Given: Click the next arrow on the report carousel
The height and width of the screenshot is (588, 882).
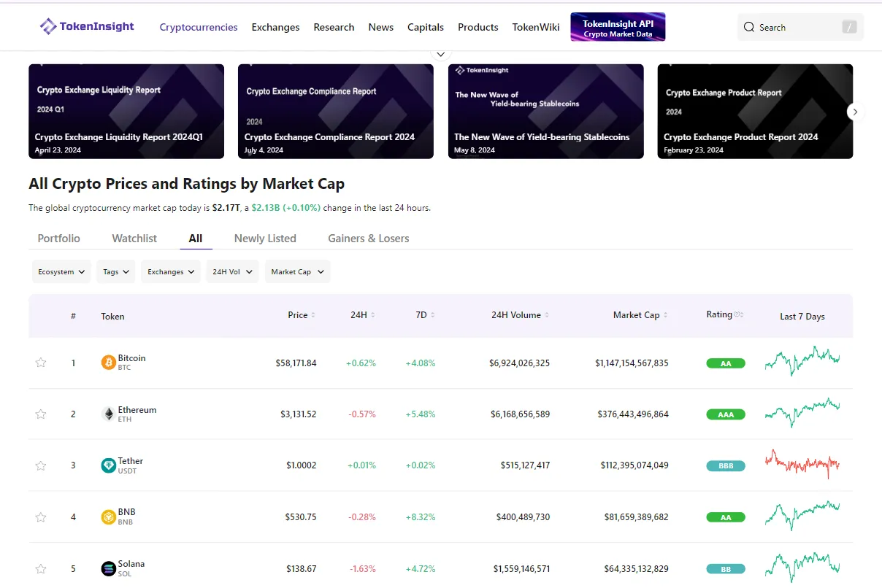Looking at the screenshot, I should coord(854,112).
